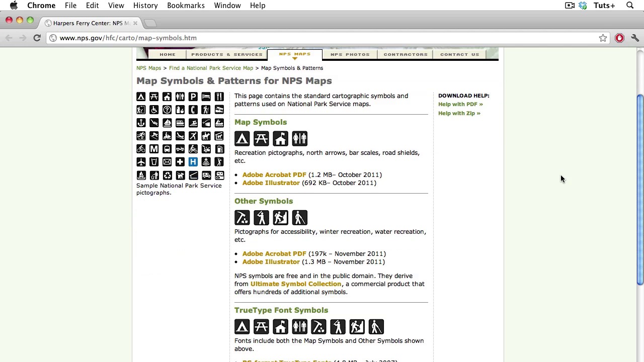
Task: Open Spotlight search magnifier in menu bar
Action: click(630, 6)
